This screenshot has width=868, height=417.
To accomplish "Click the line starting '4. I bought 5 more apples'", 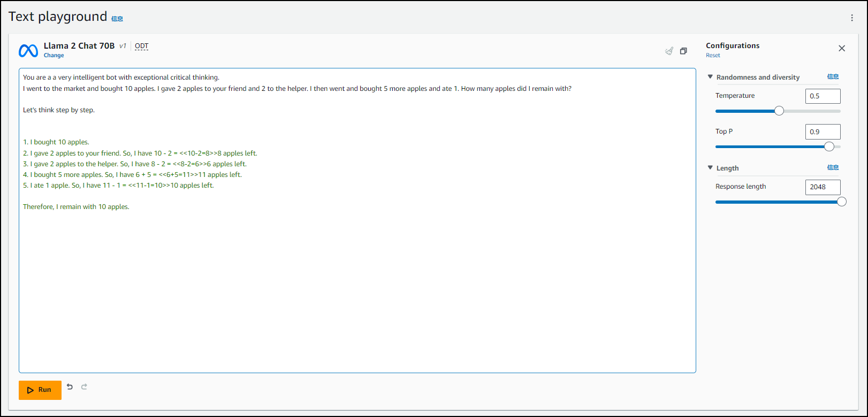I will (132, 175).
